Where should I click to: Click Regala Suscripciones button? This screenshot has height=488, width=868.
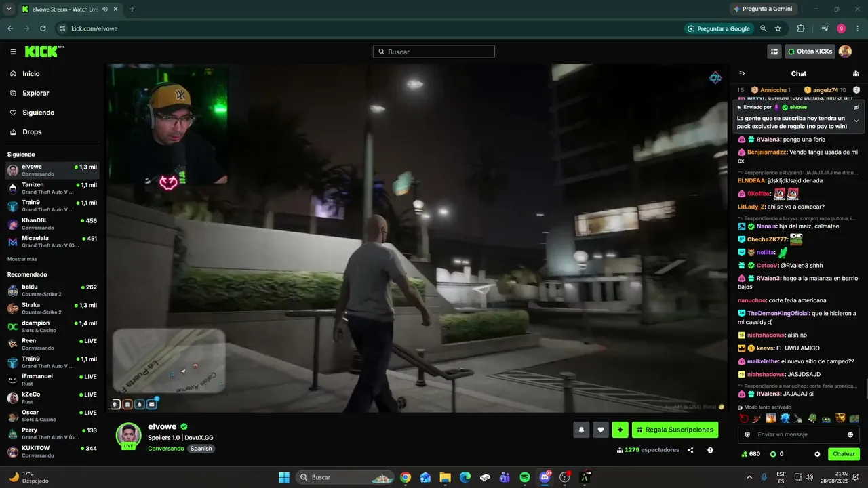tap(675, 429)
